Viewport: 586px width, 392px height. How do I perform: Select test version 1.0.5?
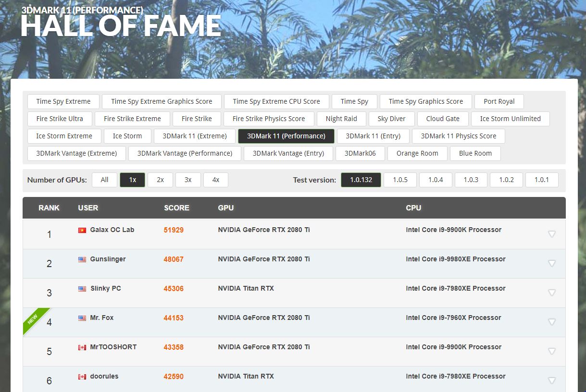click(400, 180)
